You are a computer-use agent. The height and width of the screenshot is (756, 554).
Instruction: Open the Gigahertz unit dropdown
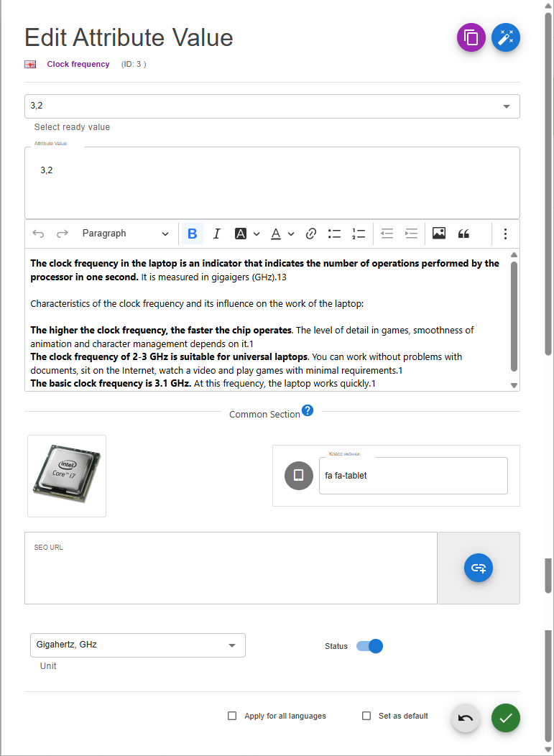pos(137,645)
